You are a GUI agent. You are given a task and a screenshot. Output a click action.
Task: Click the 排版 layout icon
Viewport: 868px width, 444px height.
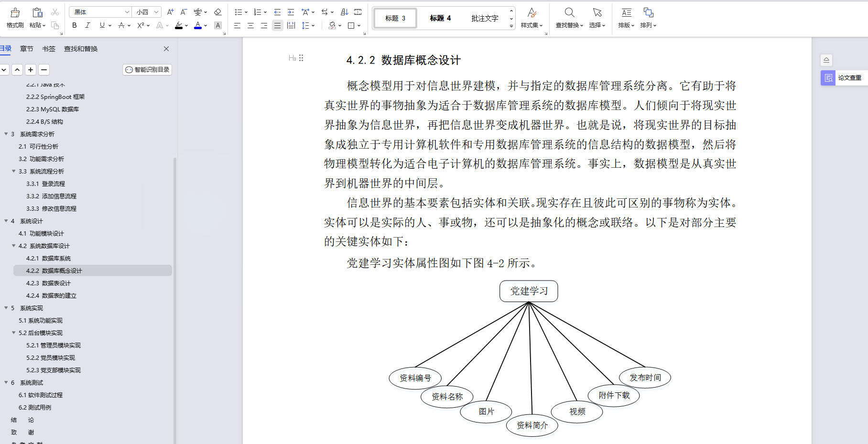tap(625, 18)
